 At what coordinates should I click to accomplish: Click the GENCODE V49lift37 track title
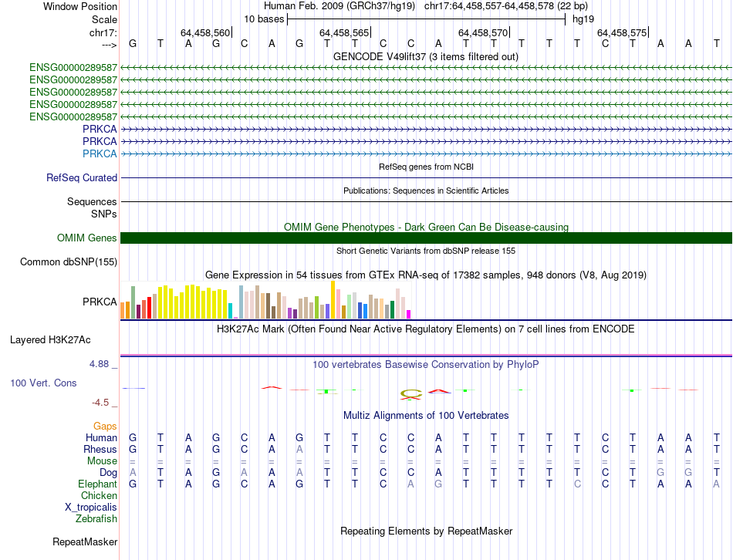[426, 56]
